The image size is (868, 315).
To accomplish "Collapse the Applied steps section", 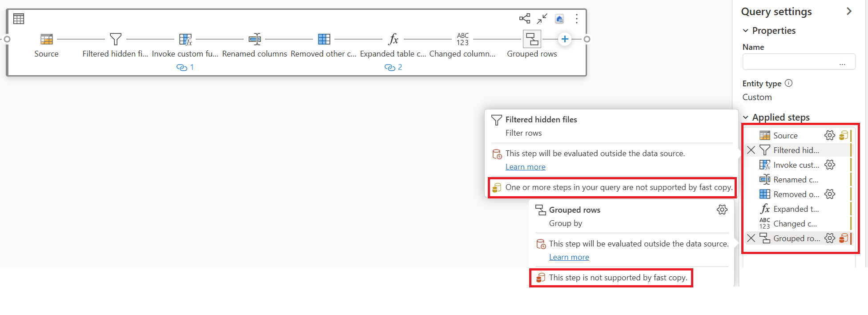I will [x=746, y=117].
